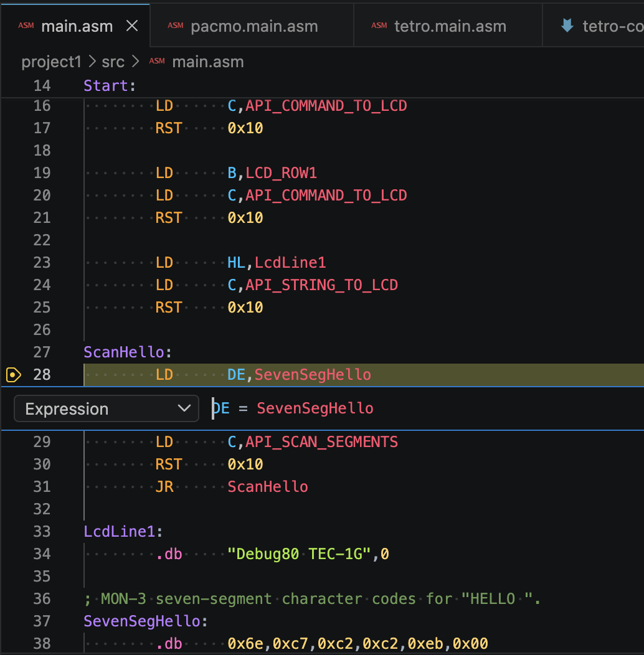The height and width of the screenshot is (655, 644).
Task: Select the main.asm tab
Action: click(x=75, y=26)
